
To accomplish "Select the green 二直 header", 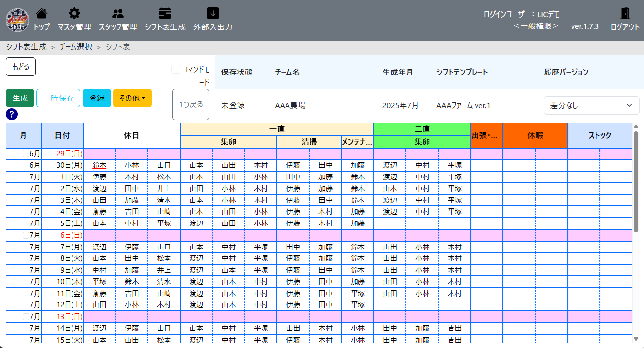I will (422, 129).
